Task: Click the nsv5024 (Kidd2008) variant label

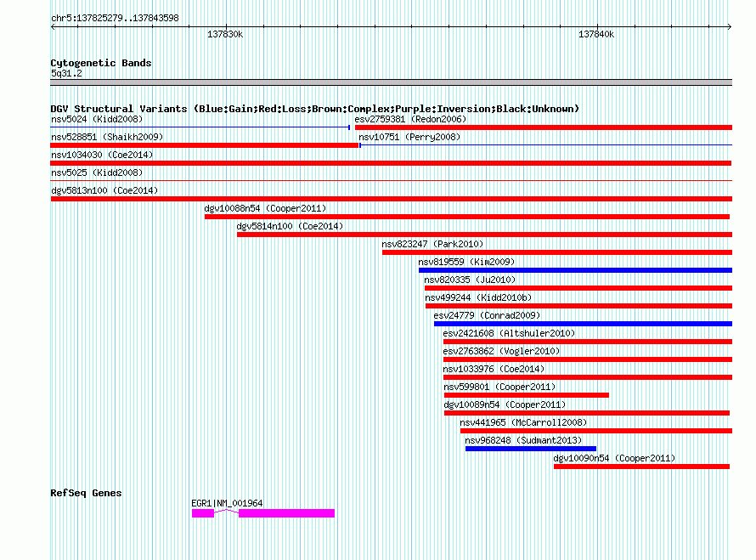Action: coord(97,119)
